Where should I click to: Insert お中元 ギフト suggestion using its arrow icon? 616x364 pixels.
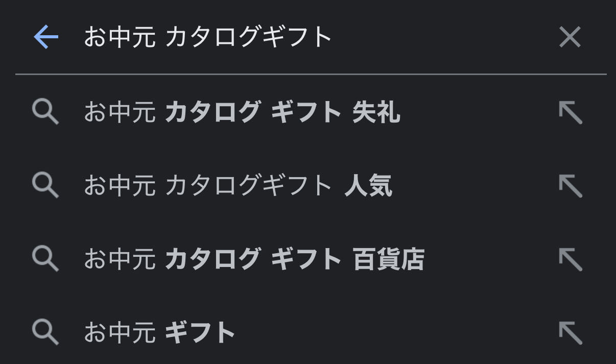[571, 332]
